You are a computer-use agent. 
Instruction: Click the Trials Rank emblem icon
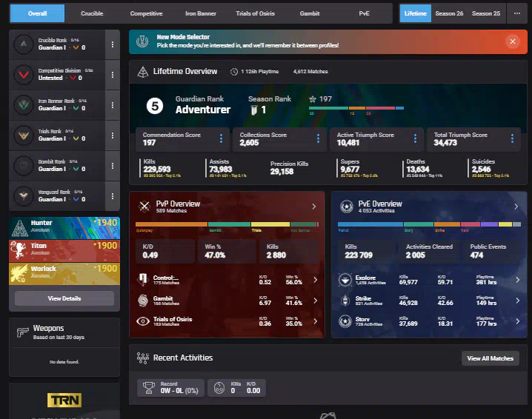[24, 135]
